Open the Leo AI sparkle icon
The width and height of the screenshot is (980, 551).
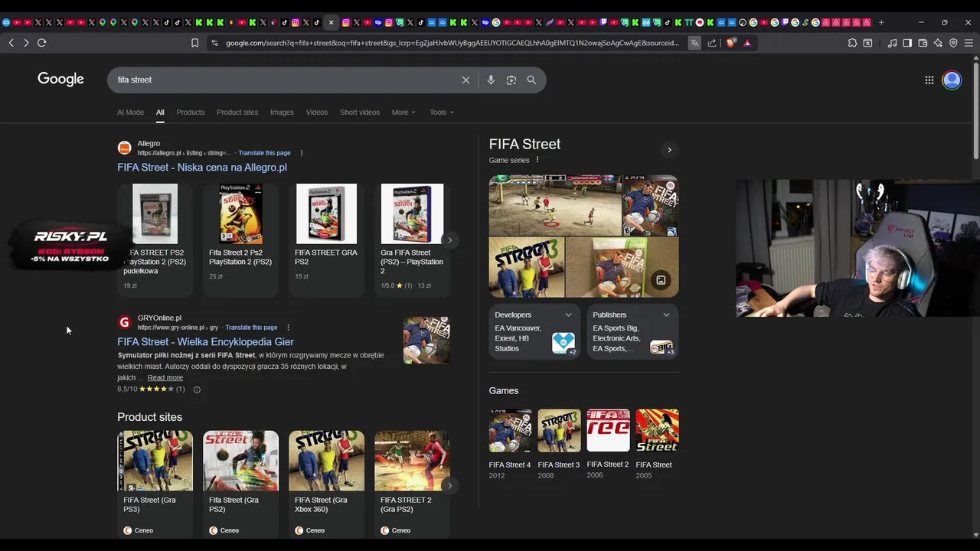pos(938,43)
